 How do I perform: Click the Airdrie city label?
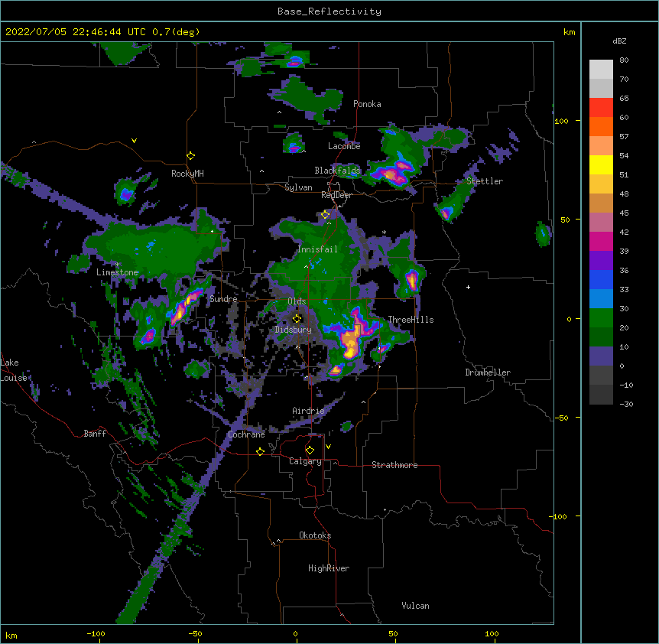point(308,411)
